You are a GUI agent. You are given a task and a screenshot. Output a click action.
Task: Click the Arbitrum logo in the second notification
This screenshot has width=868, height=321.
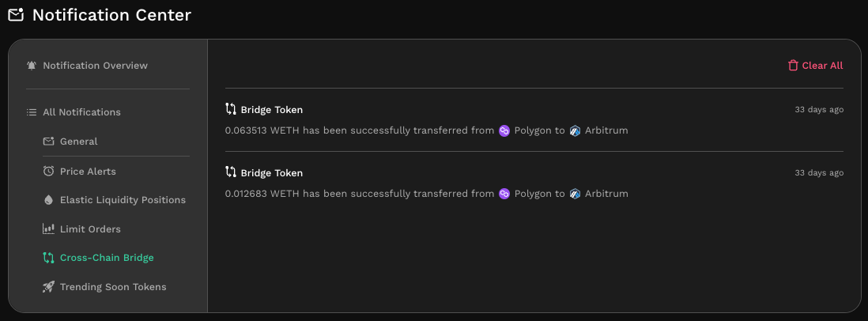[575, 194]
